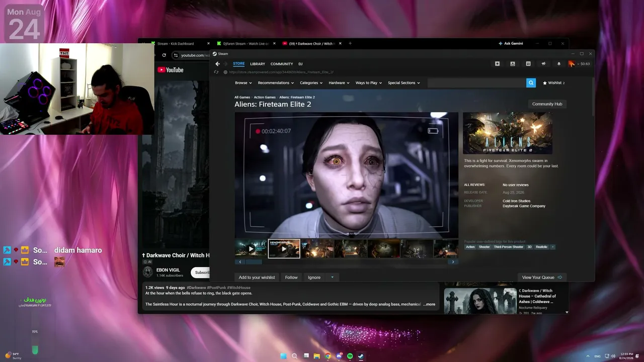
Task: Open Steam big picture plus icon
Action: coord(497,64)
